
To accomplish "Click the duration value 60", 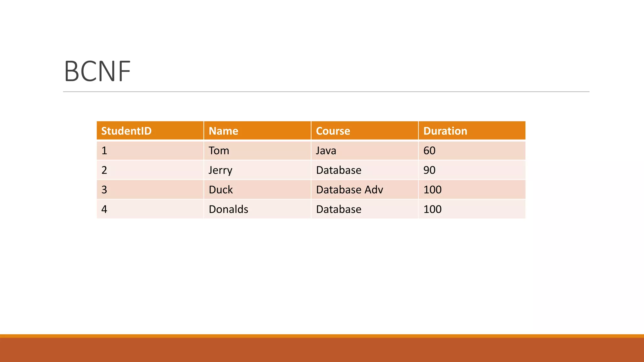I will tap(472, 151).
